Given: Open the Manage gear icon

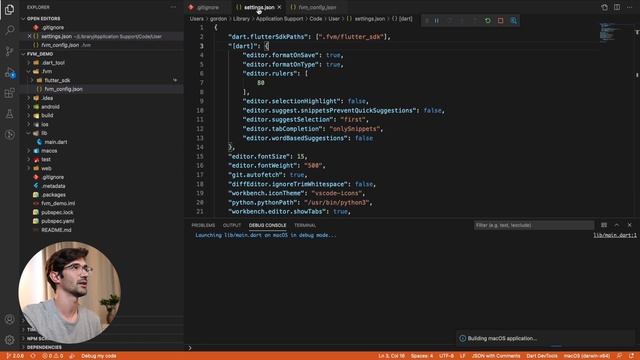Looking at the screenshot, I should point(9,339).
